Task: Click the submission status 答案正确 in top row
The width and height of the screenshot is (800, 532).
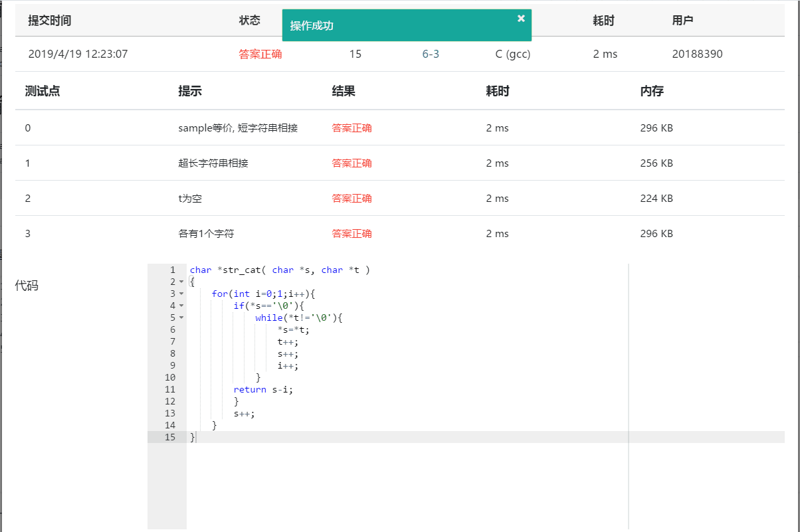Action: coord(260,54)
